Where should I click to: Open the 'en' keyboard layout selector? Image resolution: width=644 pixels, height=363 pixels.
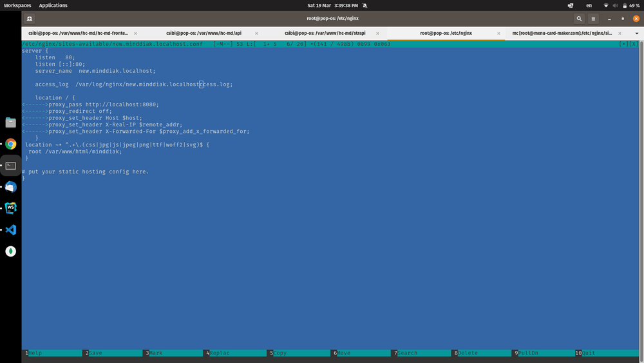pyautogui.click(x=589, y=5)
